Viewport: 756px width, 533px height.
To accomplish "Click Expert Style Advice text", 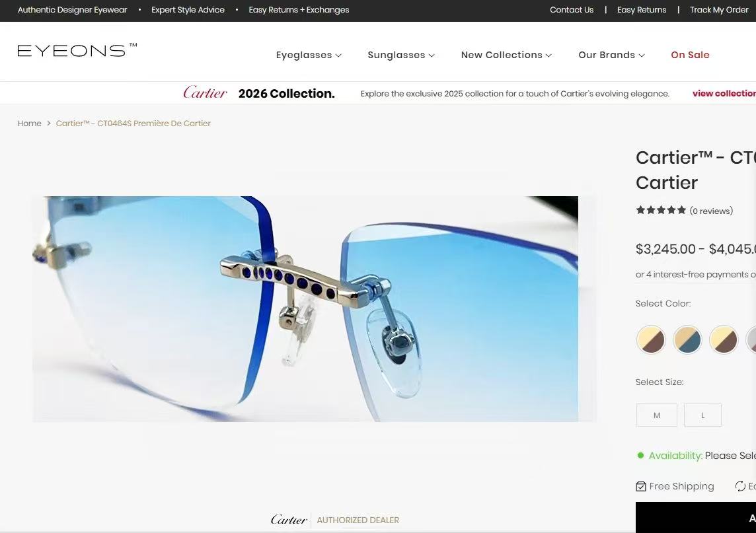I will pos(188,10).
